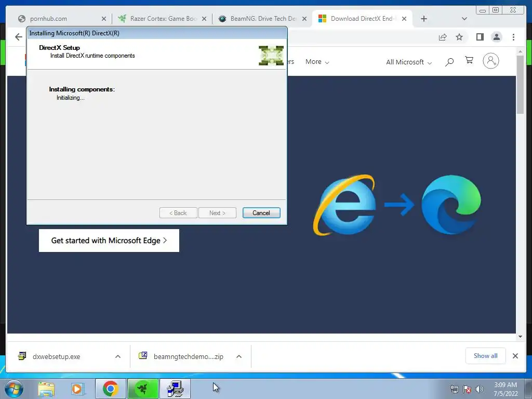Viewport: 532px width, 399px height.
Task: Open the shopping cart icon
Action: pos(469,60)
